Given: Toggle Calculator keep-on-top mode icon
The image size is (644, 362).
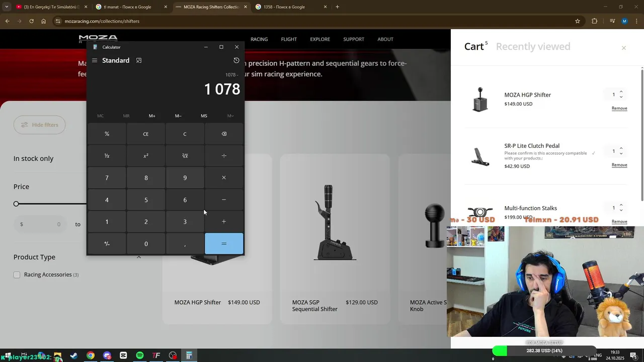Looking at the screenshot, I should click(139, 60).
